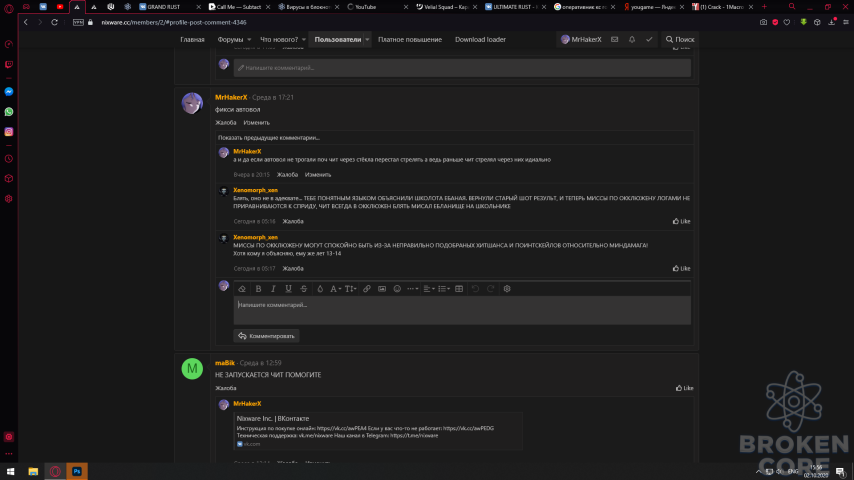Expand the Пользователи dropdown arrow
This screenshot has width=854, height=480.
368,39
